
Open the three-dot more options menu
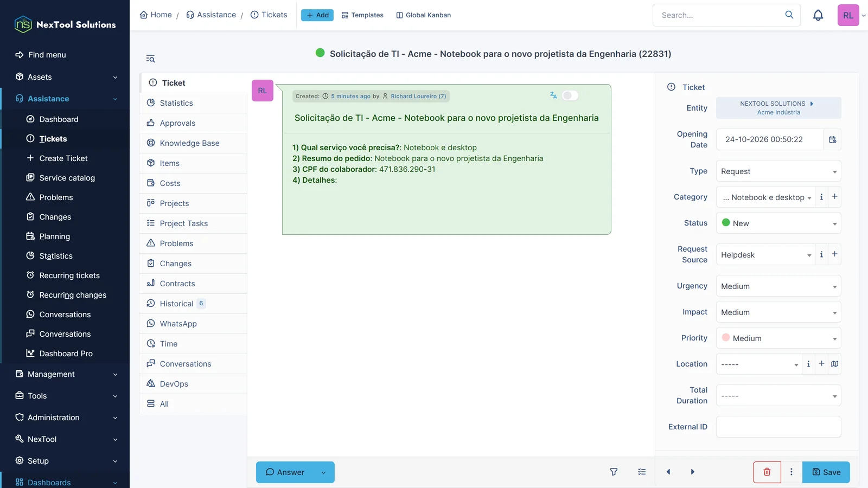[791, 472]
